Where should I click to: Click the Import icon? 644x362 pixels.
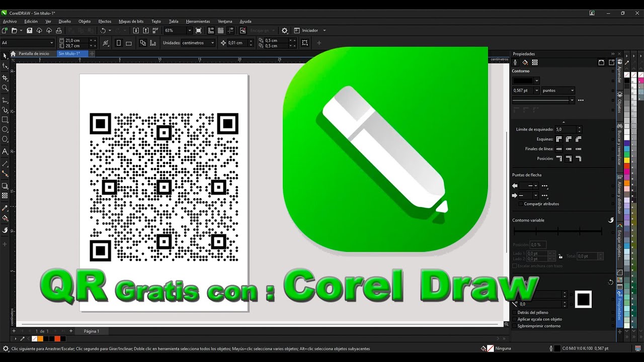click(x=136, y=31)
